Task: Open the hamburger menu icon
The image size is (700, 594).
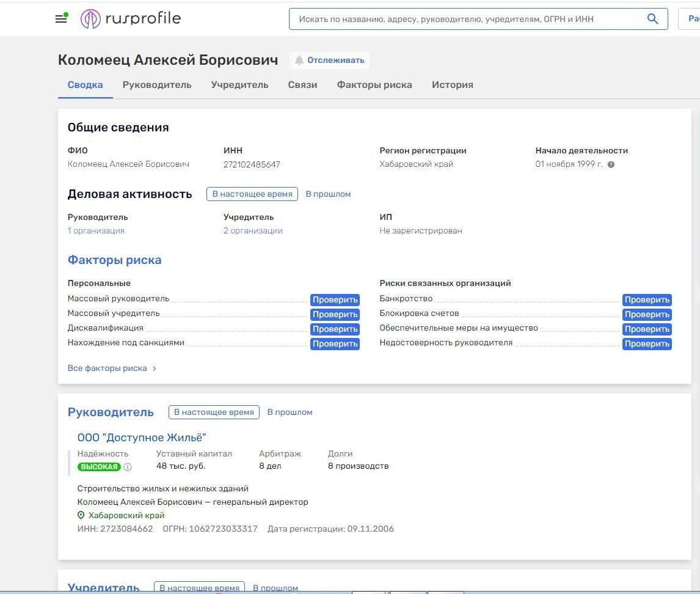Action: click(x=61, y=19)
